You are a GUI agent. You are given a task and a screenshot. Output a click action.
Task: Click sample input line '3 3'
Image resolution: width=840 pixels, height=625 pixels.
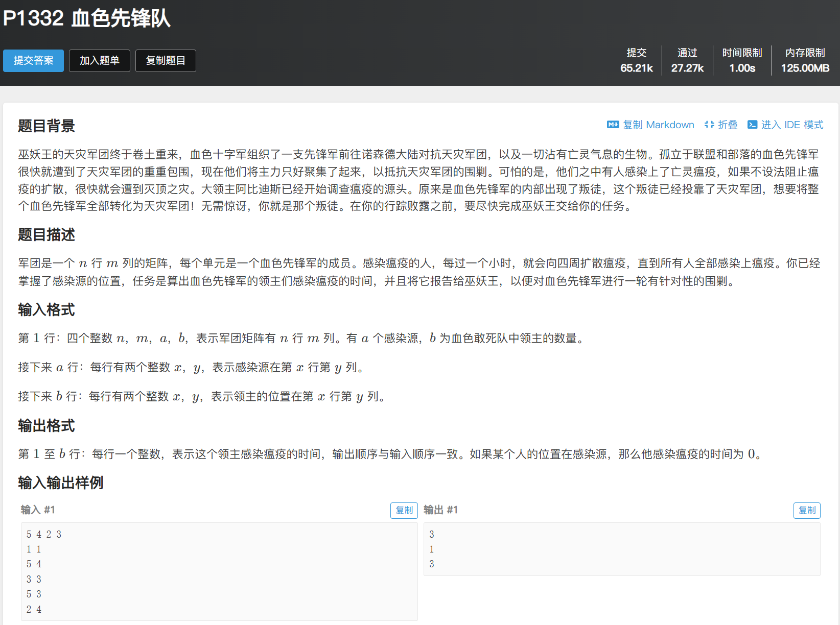(x=34, y=579)
